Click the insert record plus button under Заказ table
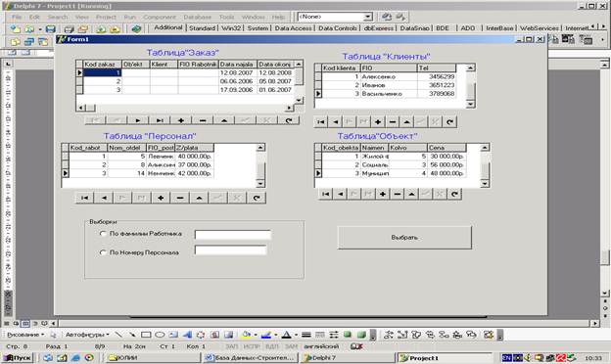611x364 pixels. point(181,120)
